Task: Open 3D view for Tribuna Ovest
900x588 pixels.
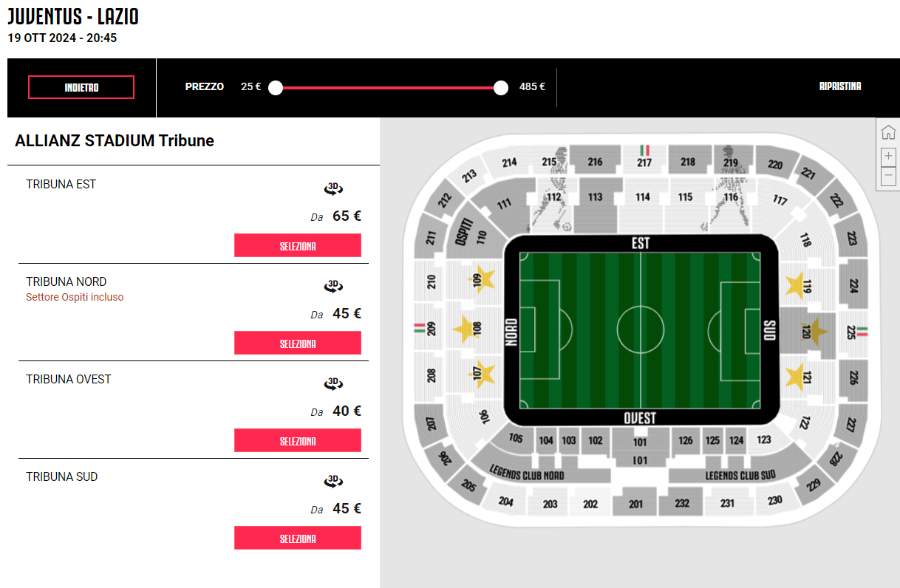Action: click(334, 383)
